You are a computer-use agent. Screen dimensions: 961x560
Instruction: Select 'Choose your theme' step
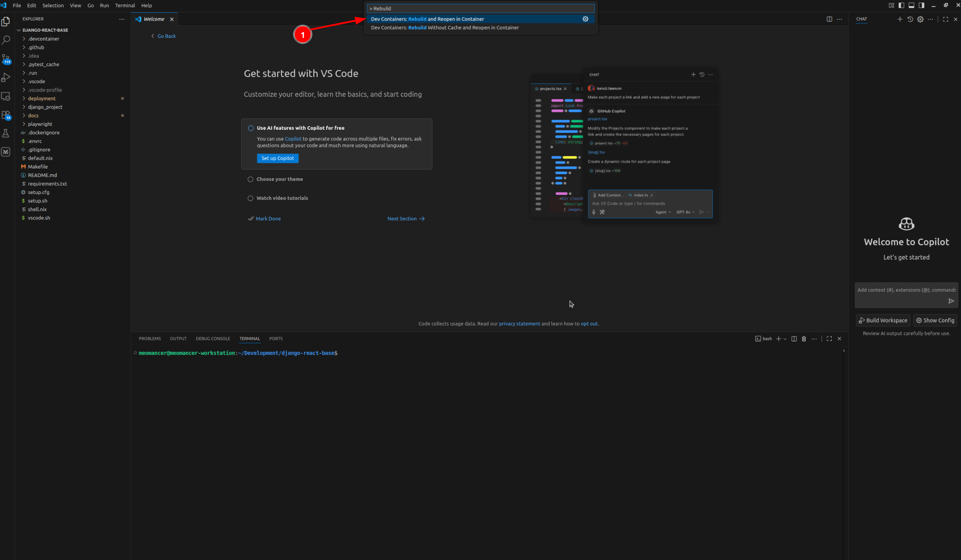[x=279, y=179]
